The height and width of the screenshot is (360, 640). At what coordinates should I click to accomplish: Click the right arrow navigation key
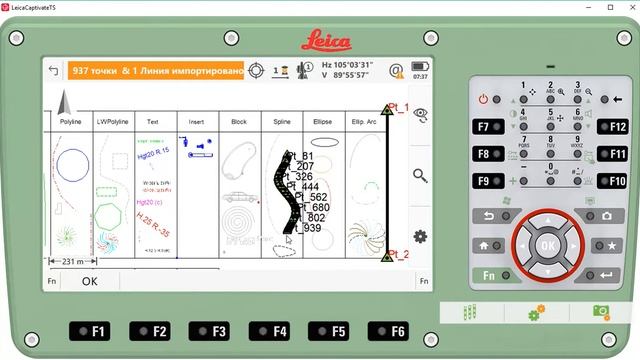coord(573,246)
